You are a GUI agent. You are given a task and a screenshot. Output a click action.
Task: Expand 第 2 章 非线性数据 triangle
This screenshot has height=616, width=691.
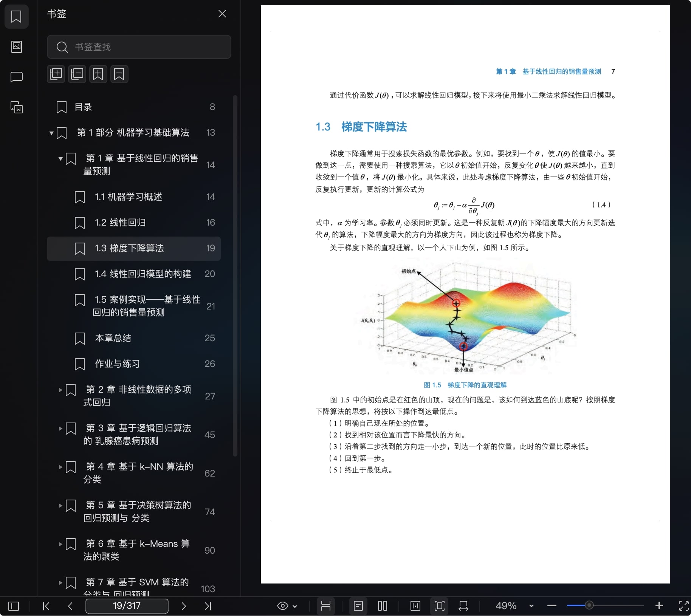click(60, 390)
